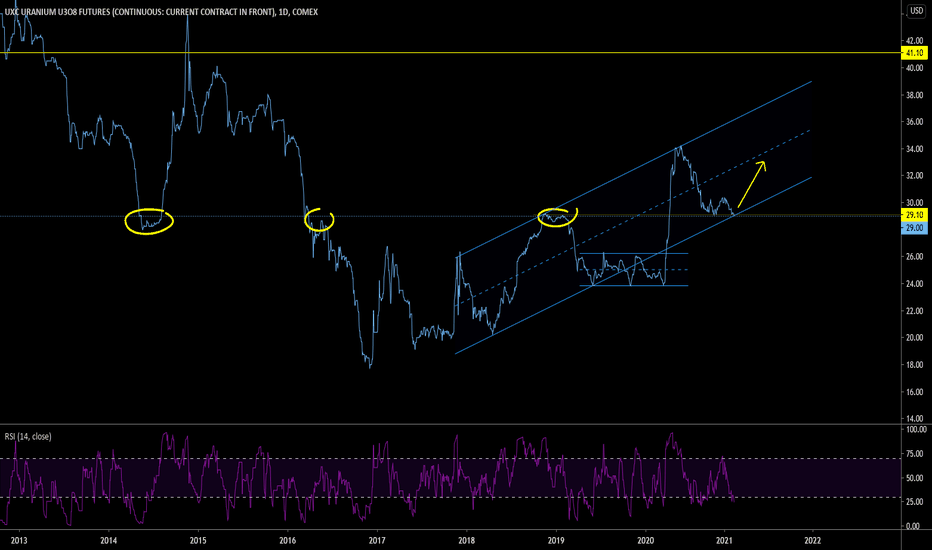Click the 2019 label on time axis
Viewport: 932px width, 550px height.
[556, 540]
